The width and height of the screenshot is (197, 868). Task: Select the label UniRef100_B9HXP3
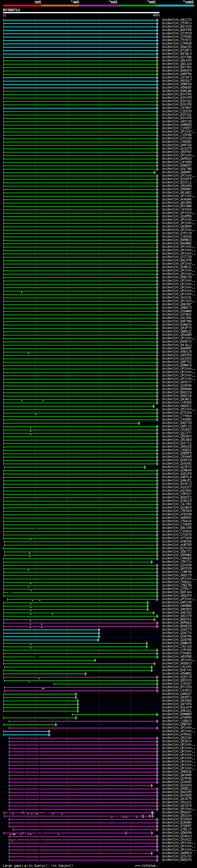tap(177, 71)
